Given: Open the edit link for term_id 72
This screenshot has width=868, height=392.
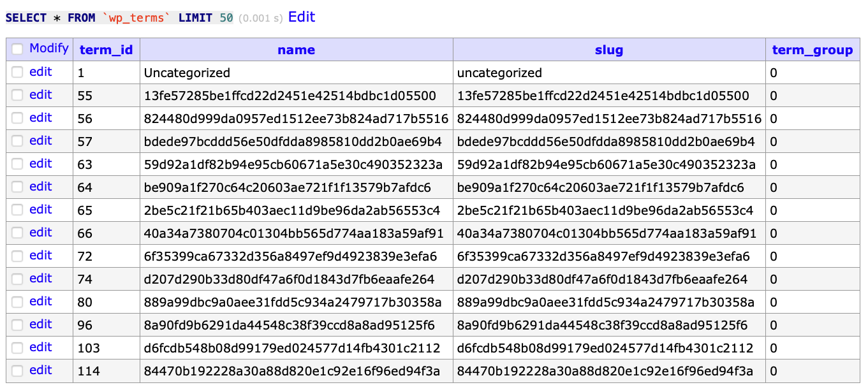Looking at the screenshot, I should [40, 256].
